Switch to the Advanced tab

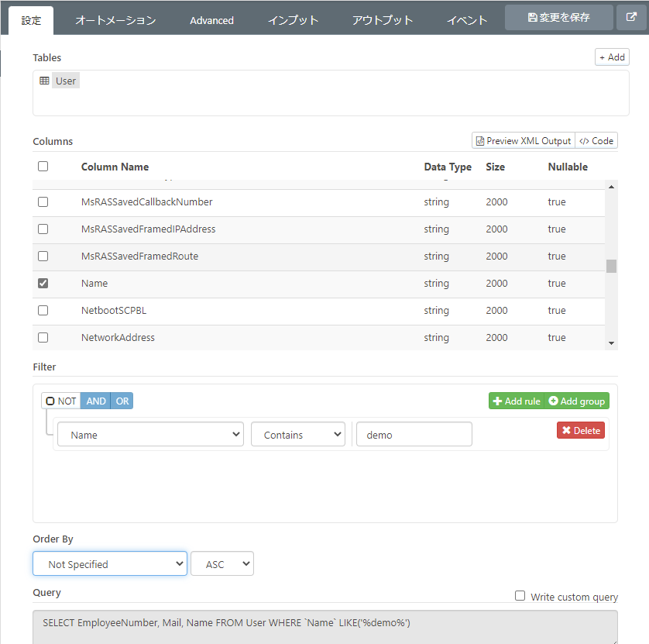pos(211,20)
